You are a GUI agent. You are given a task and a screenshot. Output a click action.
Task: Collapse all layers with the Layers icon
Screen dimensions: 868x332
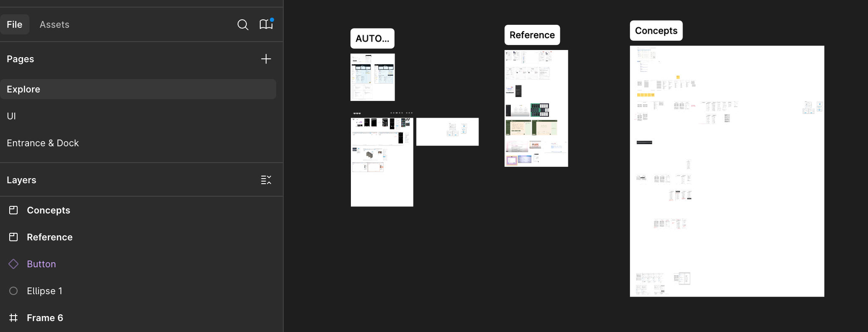[266, 180]
